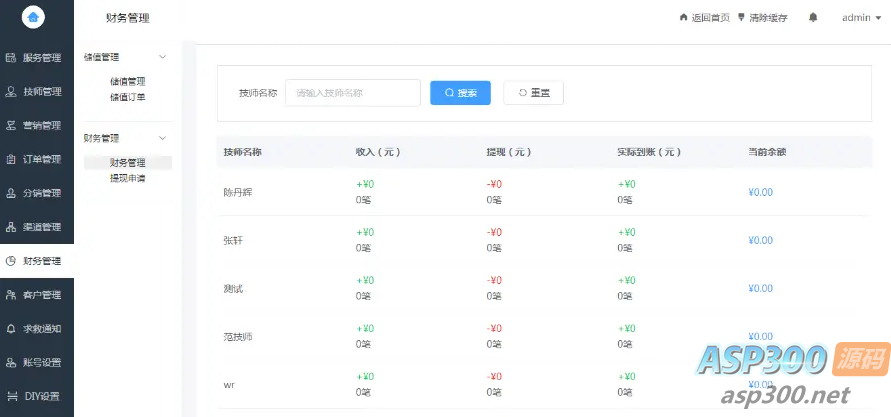891x417 pixels.
Task: Click the 重置 reset button
Action: (534, 93)
